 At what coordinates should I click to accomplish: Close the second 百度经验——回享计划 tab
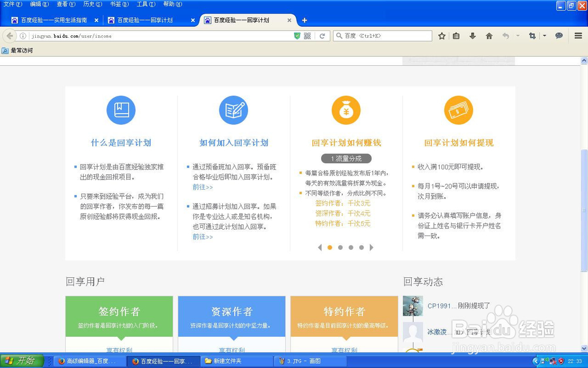(x=193, y=20)
